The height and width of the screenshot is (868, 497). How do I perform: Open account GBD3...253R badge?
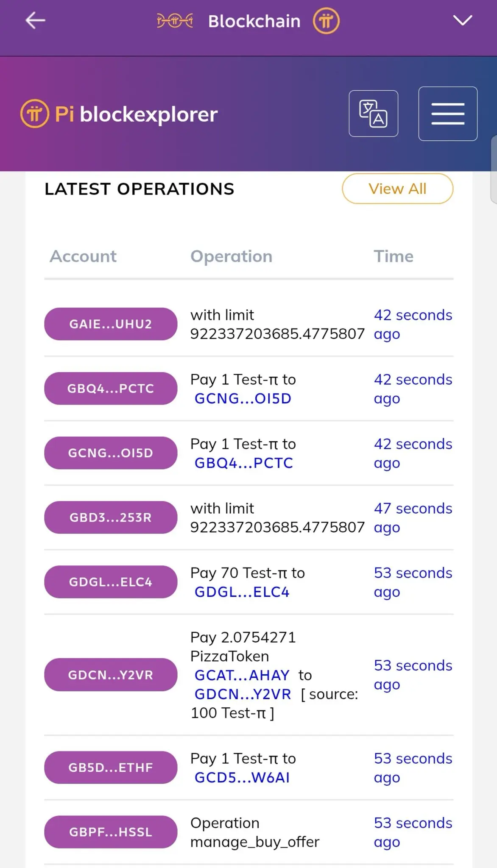(111, 517)
